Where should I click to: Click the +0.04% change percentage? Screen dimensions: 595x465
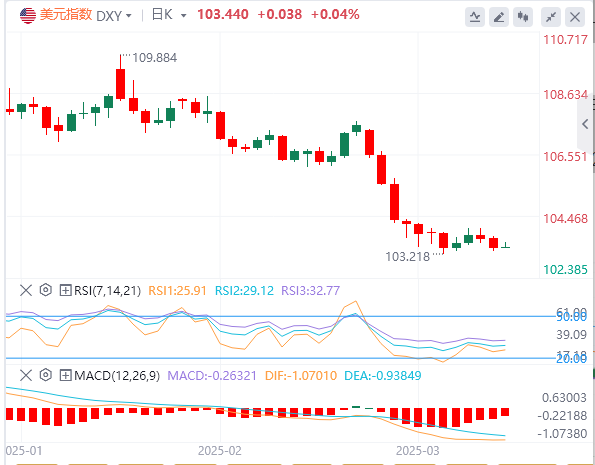click(x=335, y=14)
